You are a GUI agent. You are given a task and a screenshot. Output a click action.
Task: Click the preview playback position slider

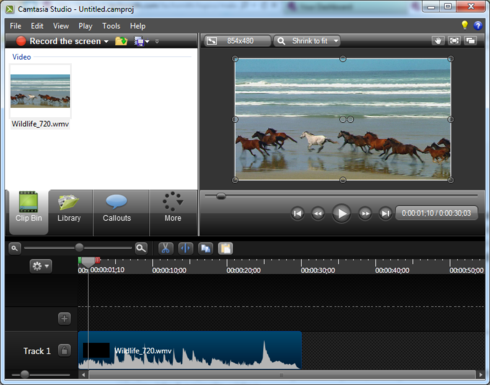point(221,196)
